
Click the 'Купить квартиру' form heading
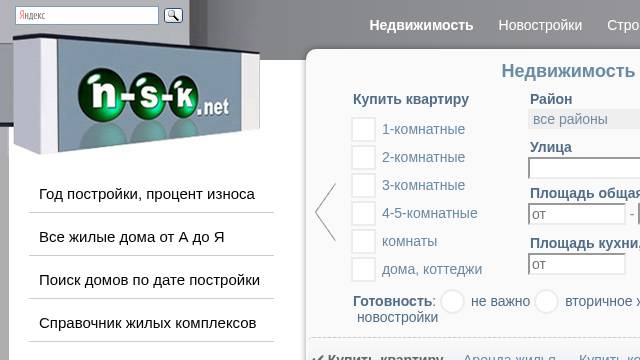tap(411, 99)
